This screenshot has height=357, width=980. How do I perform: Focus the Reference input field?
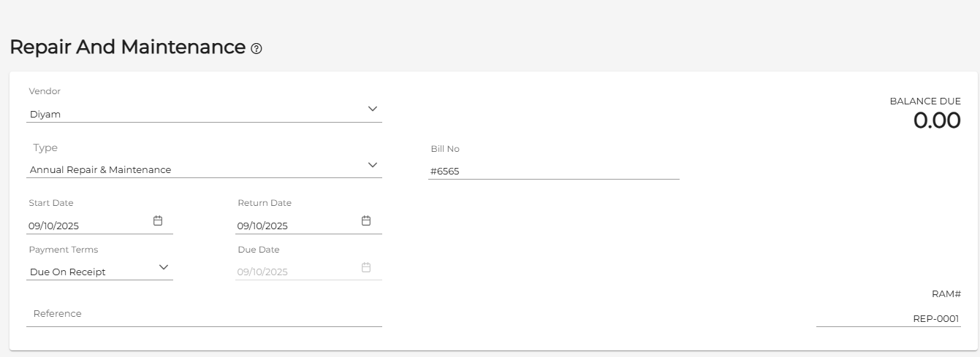pyautogui.click(x=204, y=314)
